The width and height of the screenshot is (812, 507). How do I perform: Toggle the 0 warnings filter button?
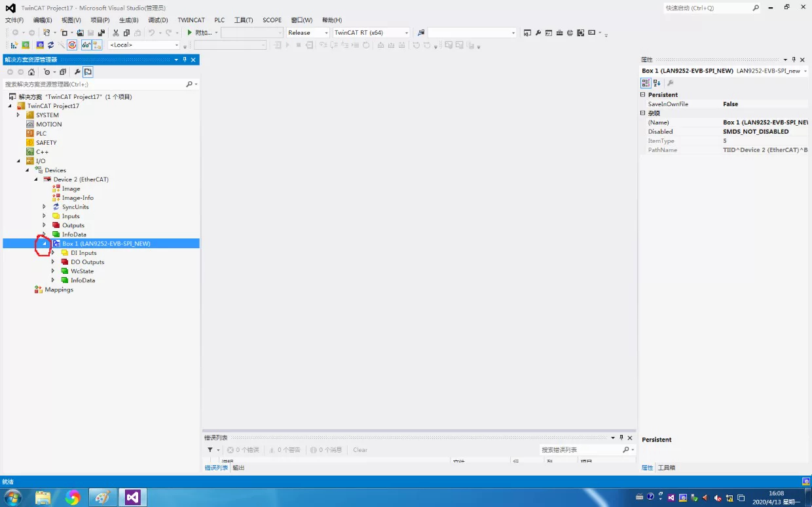pos(285,450)
